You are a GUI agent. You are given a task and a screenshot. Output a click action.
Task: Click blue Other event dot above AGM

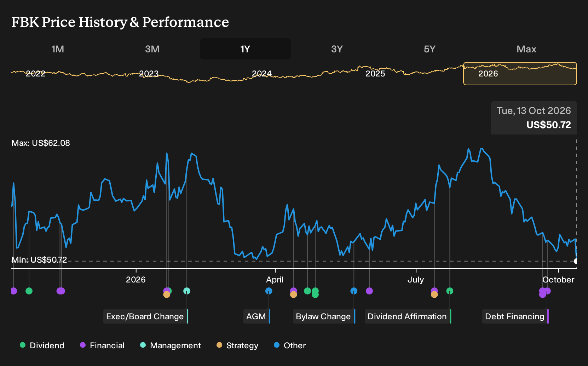coord(269,291)
